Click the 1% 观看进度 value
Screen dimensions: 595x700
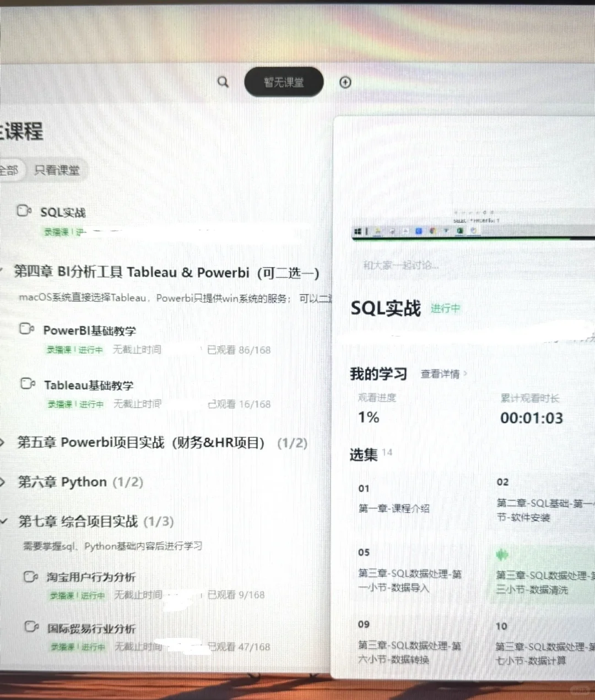pos(369,417)
